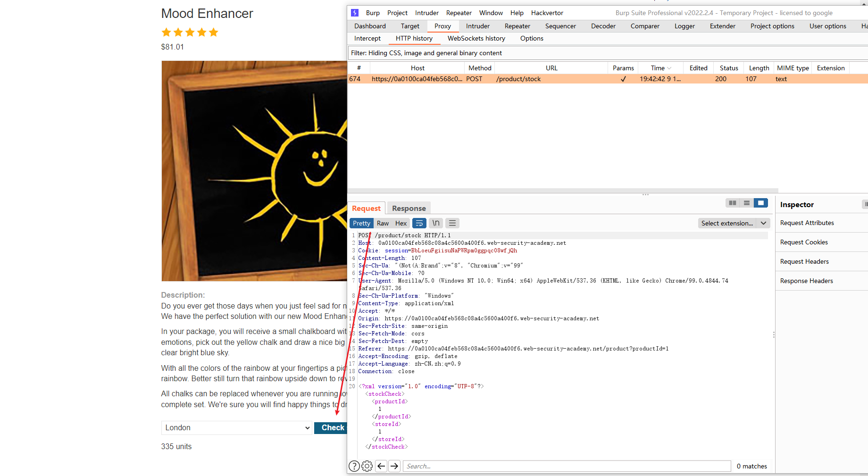Switch editor view to Hex
The height and width of the screenshot is (476, 868).
tap(401, 223)
